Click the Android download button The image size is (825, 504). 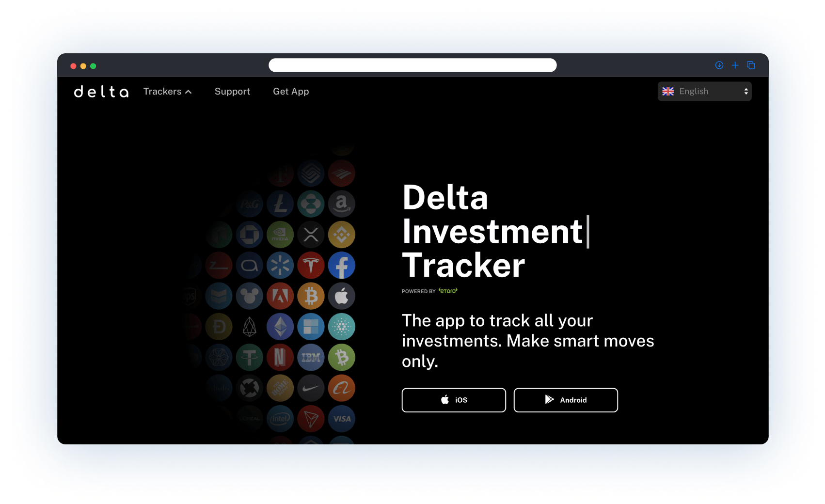566,400
